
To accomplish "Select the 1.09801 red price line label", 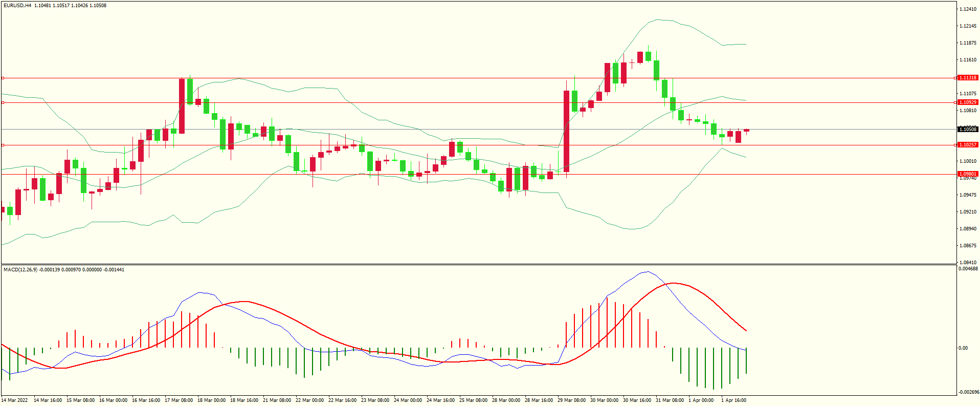I will [968, 174].
